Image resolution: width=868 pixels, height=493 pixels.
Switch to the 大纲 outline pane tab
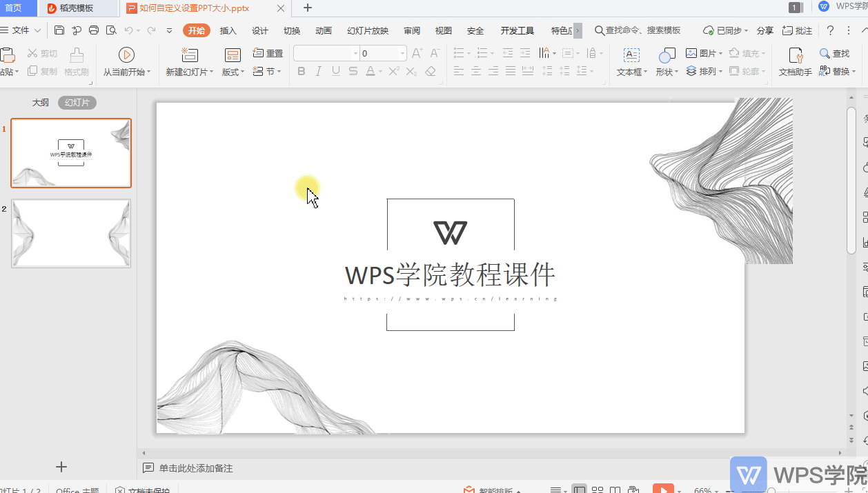tap(41, 103)
